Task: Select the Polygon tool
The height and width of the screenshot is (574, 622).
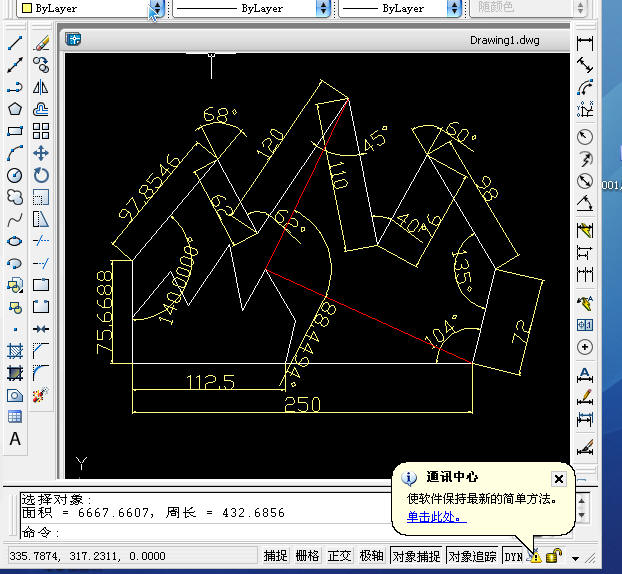Action: 15,109
